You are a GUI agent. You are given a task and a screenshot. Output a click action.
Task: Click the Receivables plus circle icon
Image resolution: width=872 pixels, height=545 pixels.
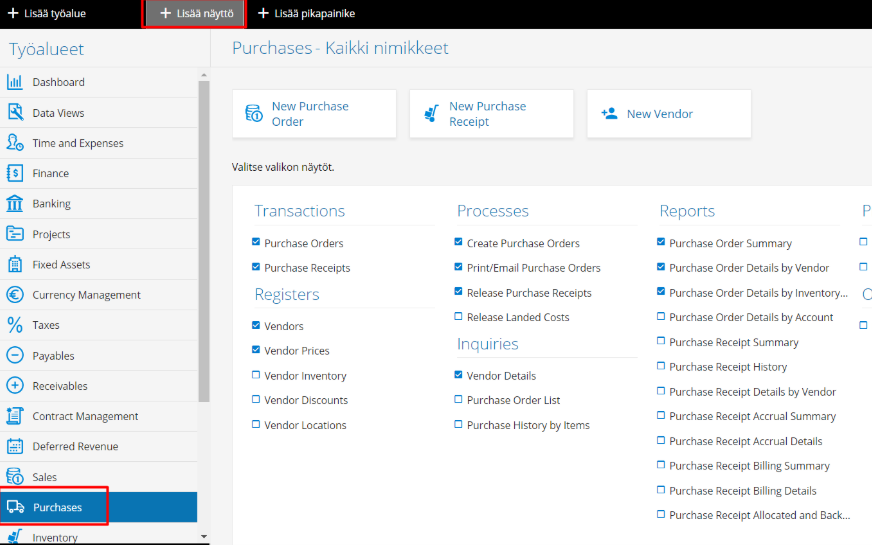tap(14, 385)
